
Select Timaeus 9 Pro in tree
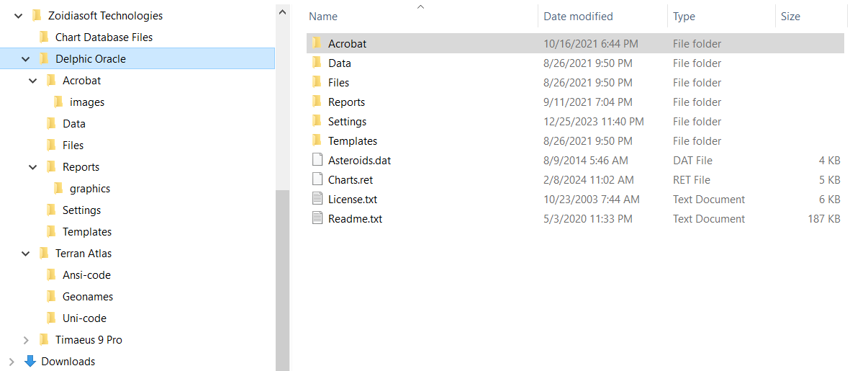(x=89, y=340)
